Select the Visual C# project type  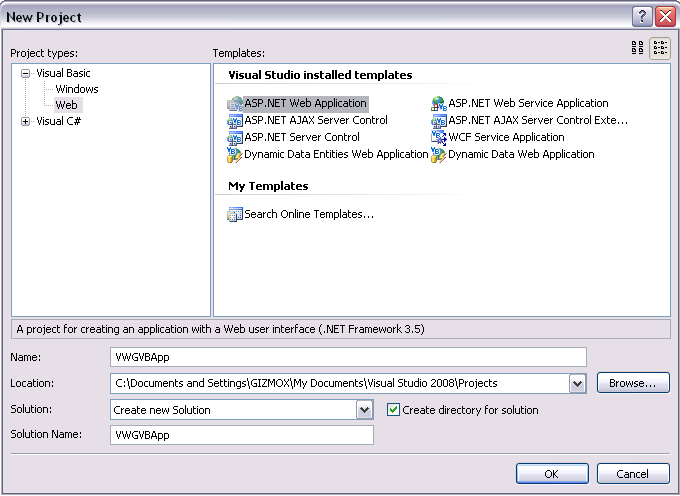pyautogui.click(x=59, y=121)
